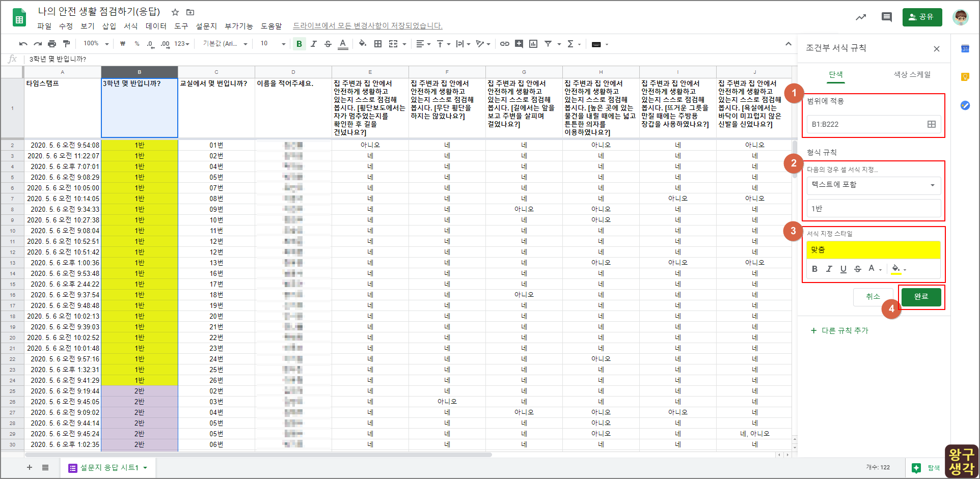Toggle underline in the format style panel
Viewport: 980px width, 479px height.
[x=843, y=269]
